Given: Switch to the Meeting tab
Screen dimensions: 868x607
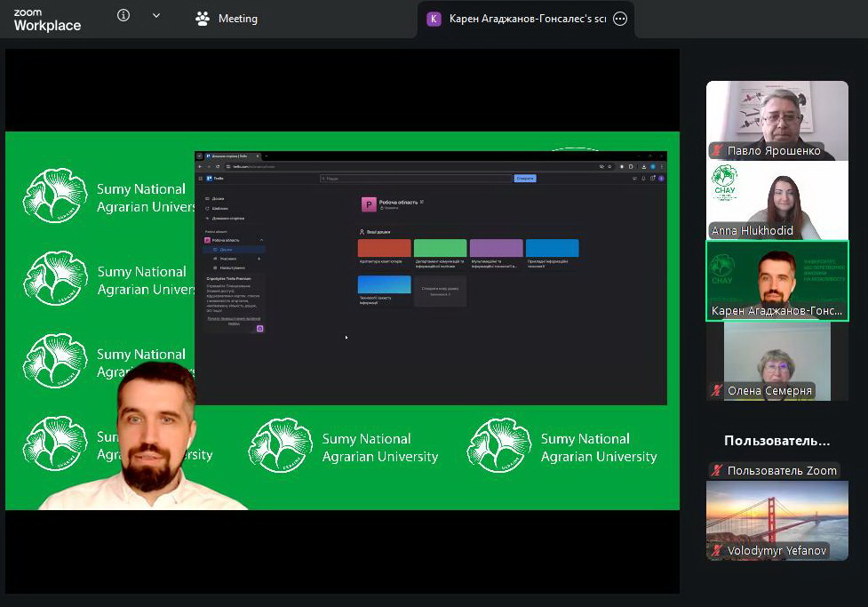Looking at the screenshot, I should click(227, 19).
